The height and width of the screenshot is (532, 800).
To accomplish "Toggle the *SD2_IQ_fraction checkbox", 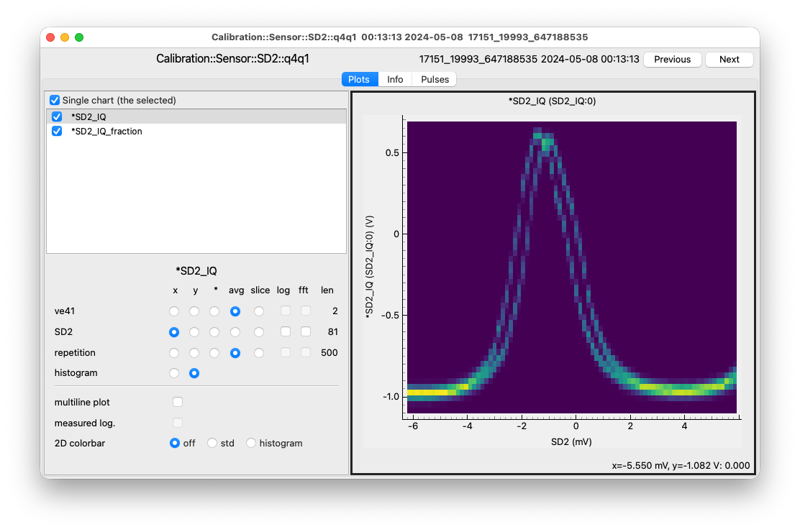I will pyautogui.click(x=57, y=131).
